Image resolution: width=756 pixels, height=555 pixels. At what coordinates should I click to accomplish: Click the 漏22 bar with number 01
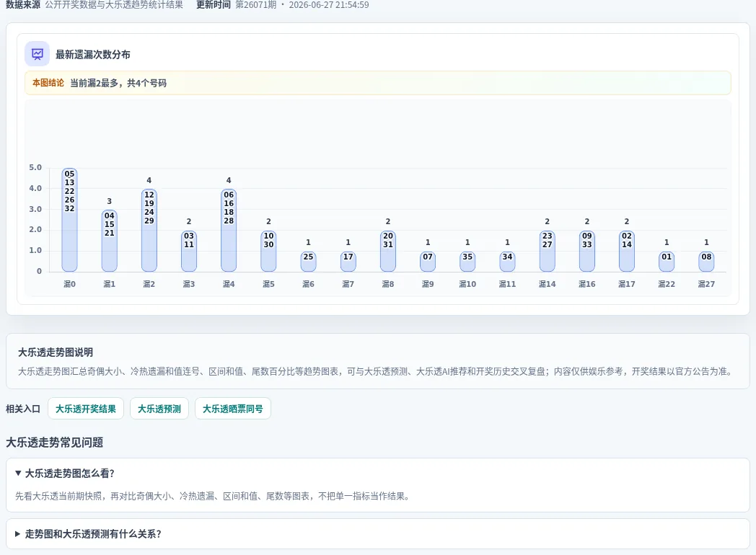coord(667,262)
